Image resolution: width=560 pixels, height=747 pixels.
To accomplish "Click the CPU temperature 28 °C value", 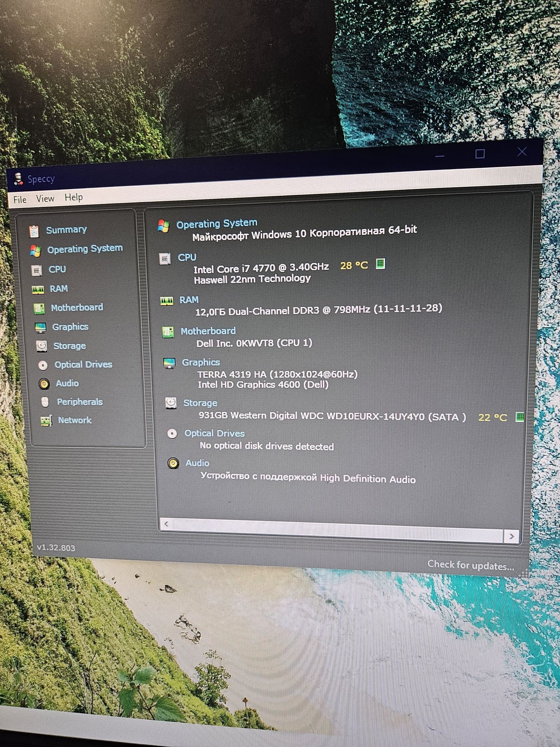I will (354, 266).
